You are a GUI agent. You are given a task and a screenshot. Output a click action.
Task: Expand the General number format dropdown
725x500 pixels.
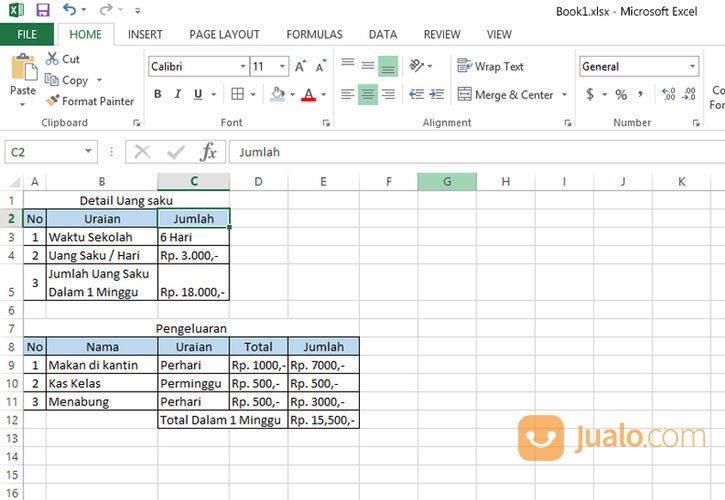coord(692,67)
